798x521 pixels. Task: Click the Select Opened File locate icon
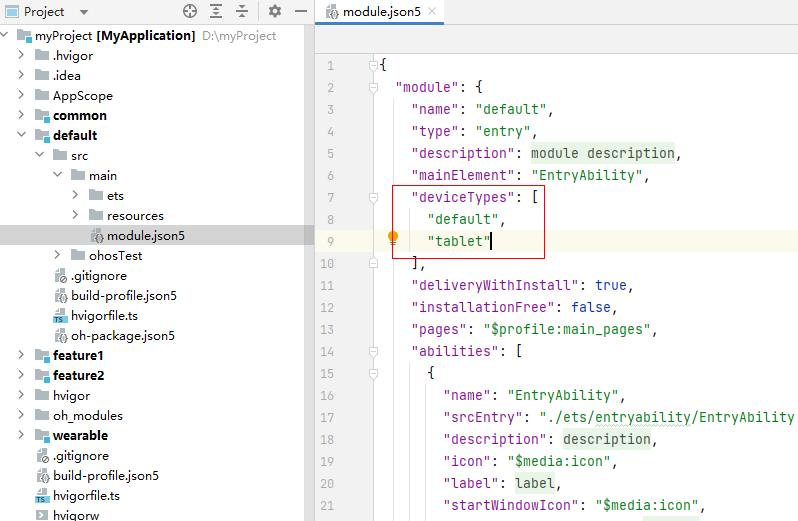pos(190,12)
